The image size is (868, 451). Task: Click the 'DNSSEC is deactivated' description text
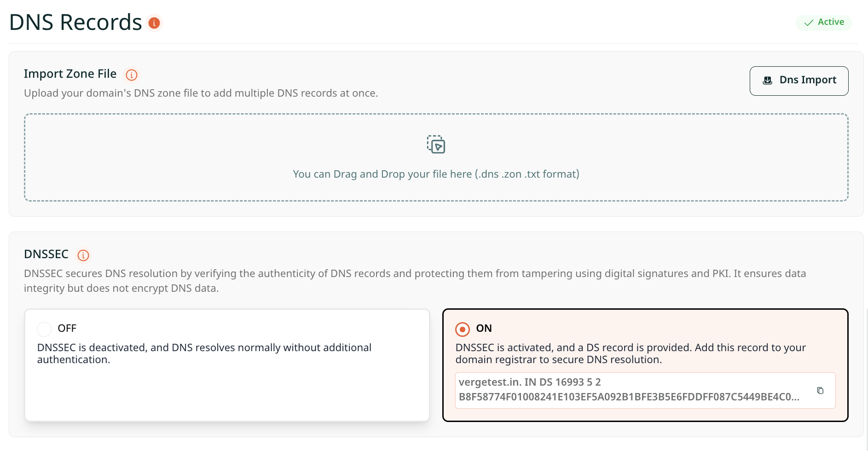coord(204,353)
